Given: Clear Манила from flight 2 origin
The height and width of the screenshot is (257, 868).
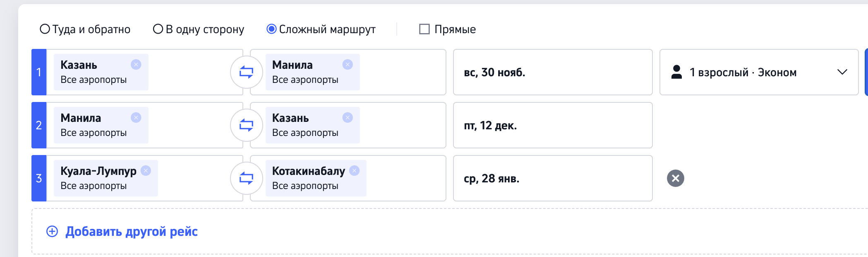Looking at the screenshot, I should (x=136, y=118).
